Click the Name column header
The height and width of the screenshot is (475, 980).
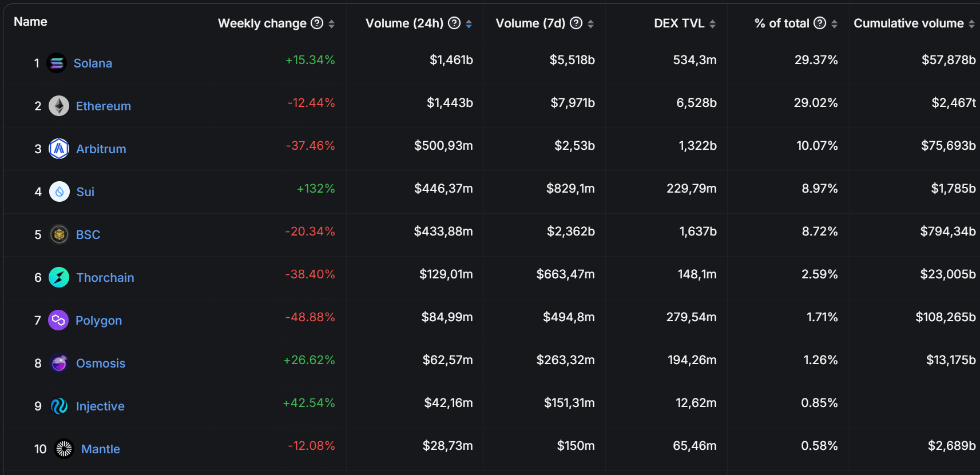click(30, 22)
